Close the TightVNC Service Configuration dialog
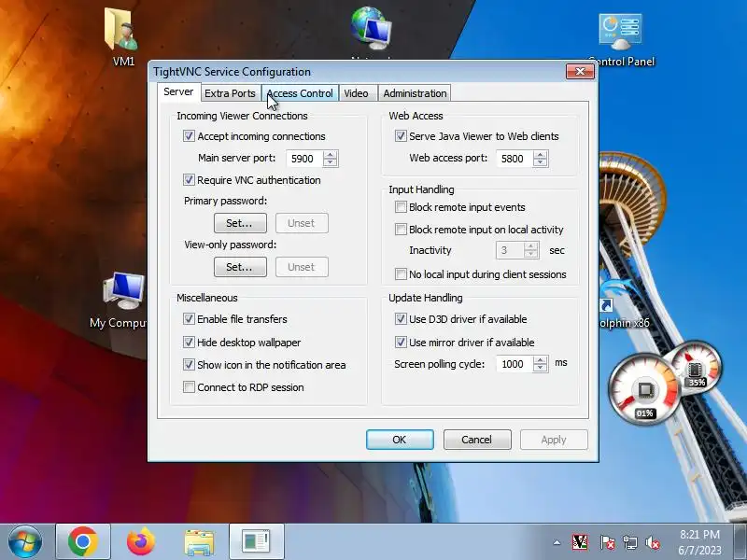747x560 pixels. [x=580, y=72]
